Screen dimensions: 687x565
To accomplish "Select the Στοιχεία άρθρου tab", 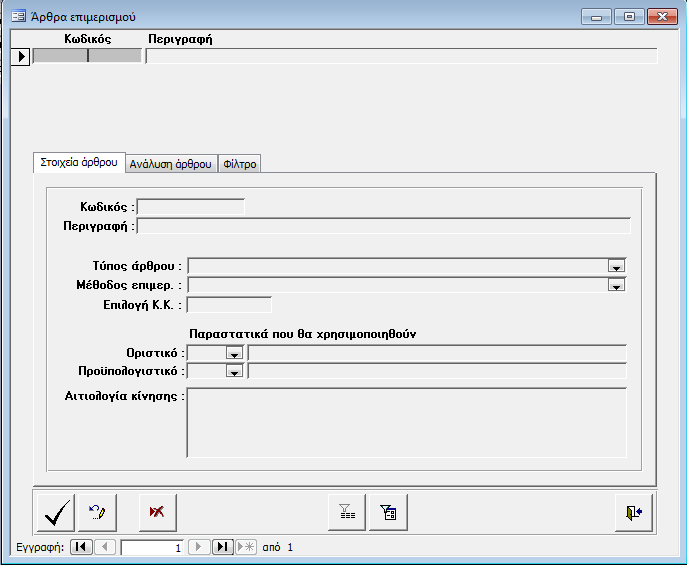I will pyautogui.click(x=79, y=162).
